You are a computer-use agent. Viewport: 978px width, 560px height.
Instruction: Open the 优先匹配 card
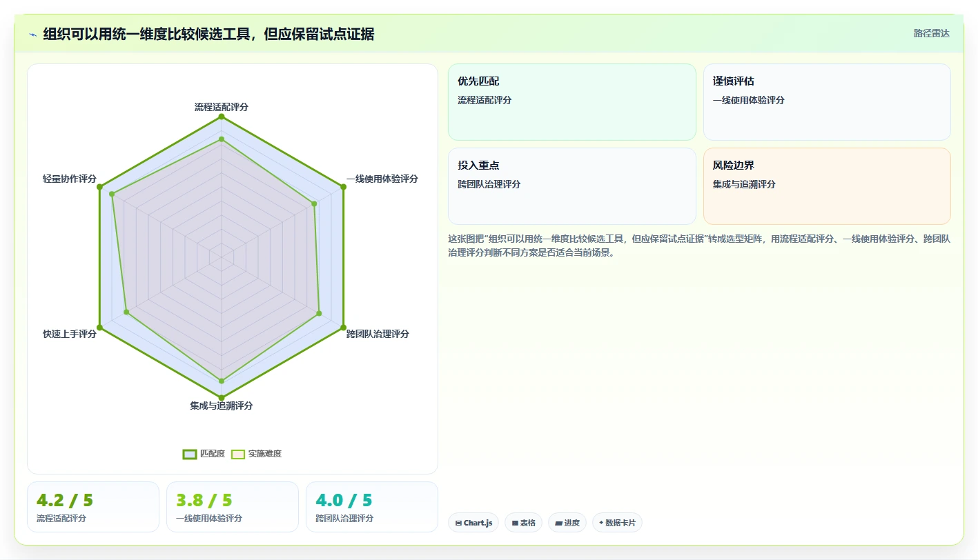[x=572, y=102]
